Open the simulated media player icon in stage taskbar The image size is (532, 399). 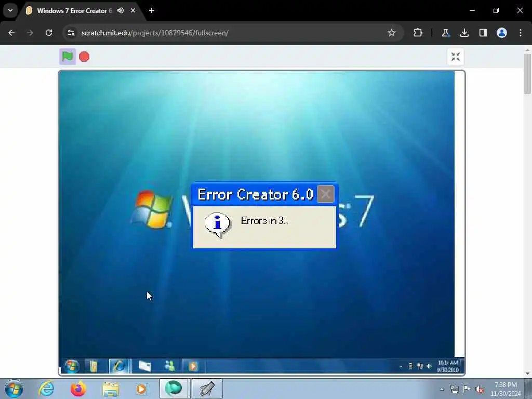193,366
